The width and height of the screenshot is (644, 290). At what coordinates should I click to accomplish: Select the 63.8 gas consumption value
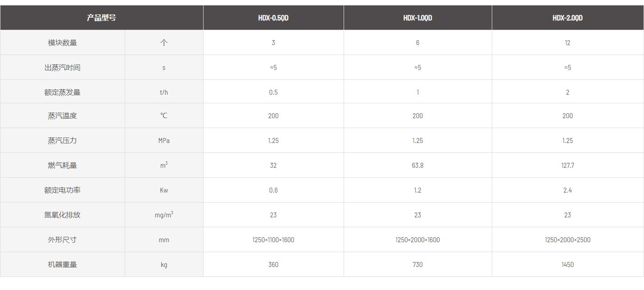(x=417, y=166)
